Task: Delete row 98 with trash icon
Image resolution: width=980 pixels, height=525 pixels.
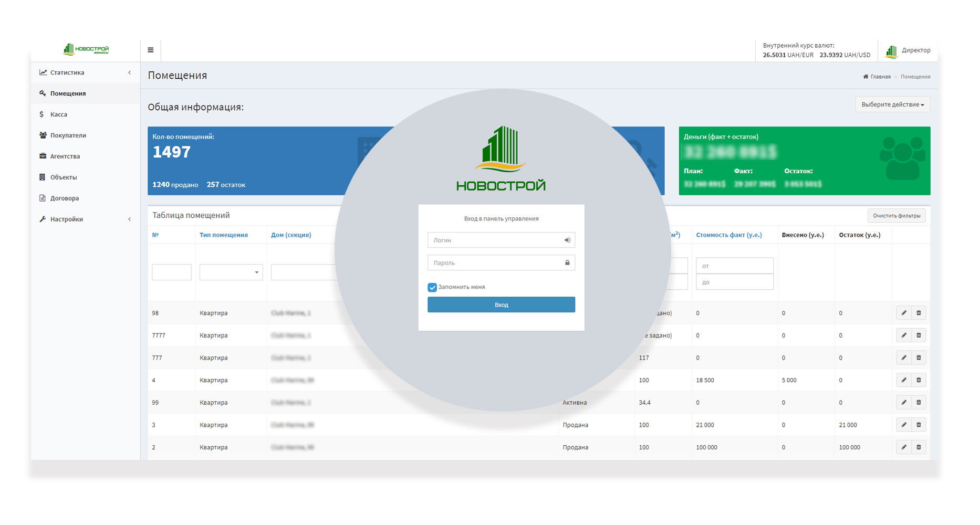Action: 919,313
